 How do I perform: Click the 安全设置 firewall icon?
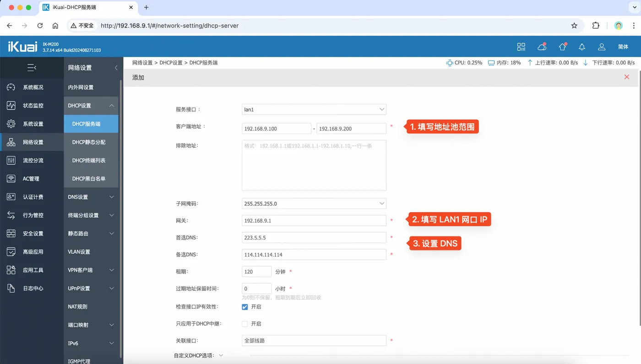pyautogui.click(x=11, y=234)
